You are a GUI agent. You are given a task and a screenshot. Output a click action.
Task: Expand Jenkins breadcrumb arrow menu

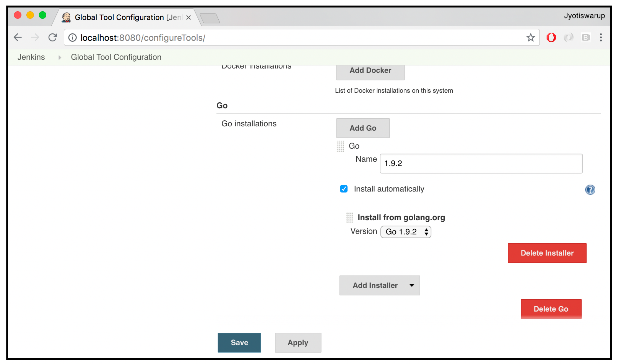(59, 57)
